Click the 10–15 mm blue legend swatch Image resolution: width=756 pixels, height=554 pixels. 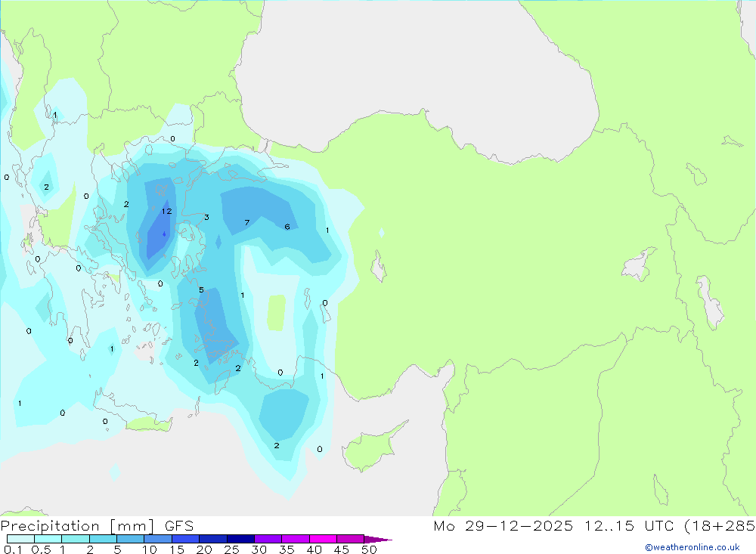coord(158,539)
